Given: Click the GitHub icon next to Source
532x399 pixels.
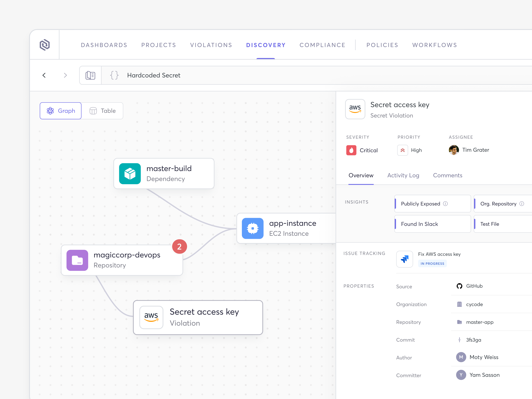Looking at the screenshot, I should [460, 286].
